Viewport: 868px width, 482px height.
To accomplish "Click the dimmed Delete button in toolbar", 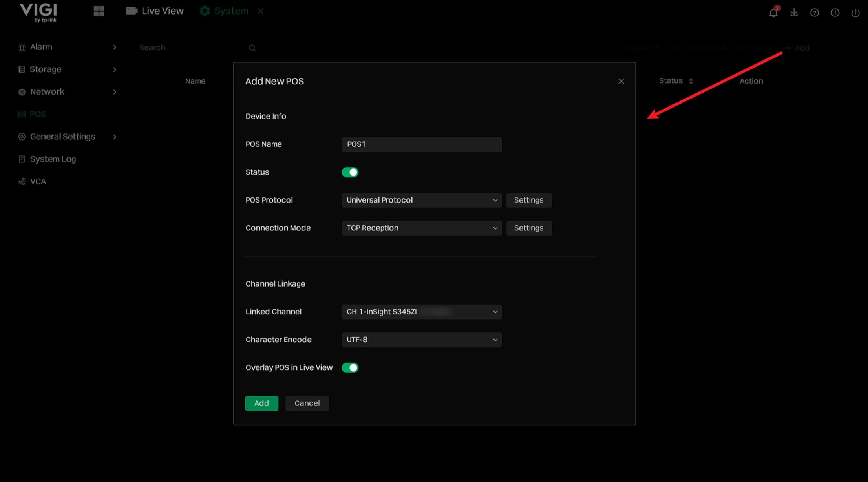I will [755, 48].
